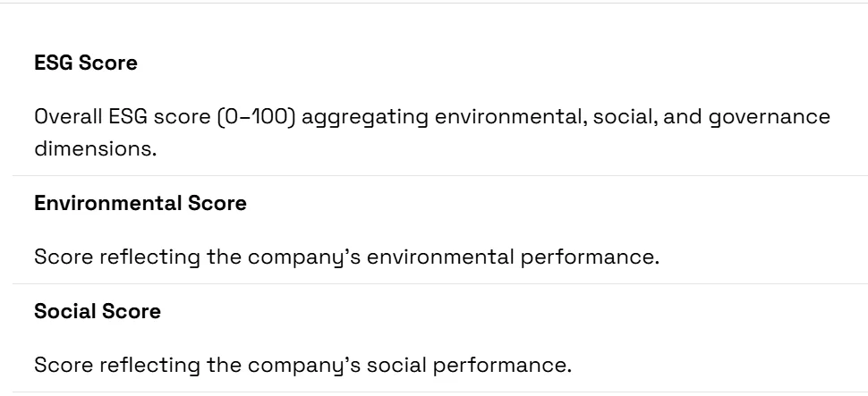The image size is (868, 396).
Task: Click the Social Score heading
Action: point(98,311)
